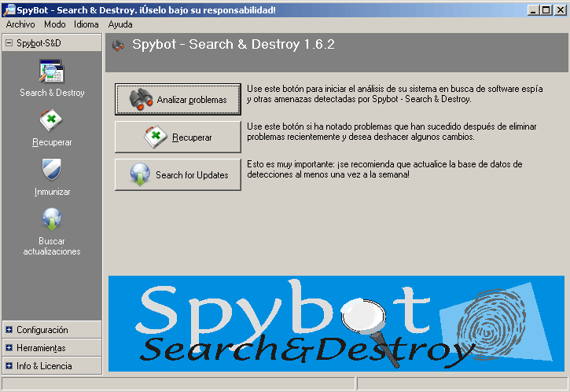Click the globe icon on Search for Updates

point(141,174)
